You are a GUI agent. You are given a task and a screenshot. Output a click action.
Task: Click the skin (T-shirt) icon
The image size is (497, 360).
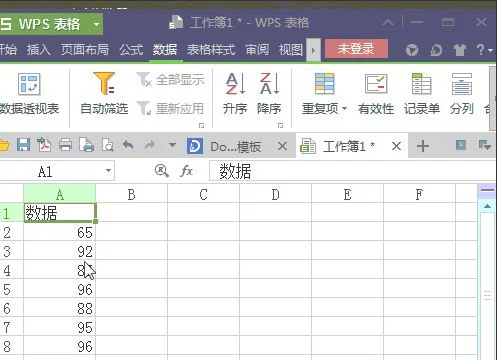click(x=460, y=50)
